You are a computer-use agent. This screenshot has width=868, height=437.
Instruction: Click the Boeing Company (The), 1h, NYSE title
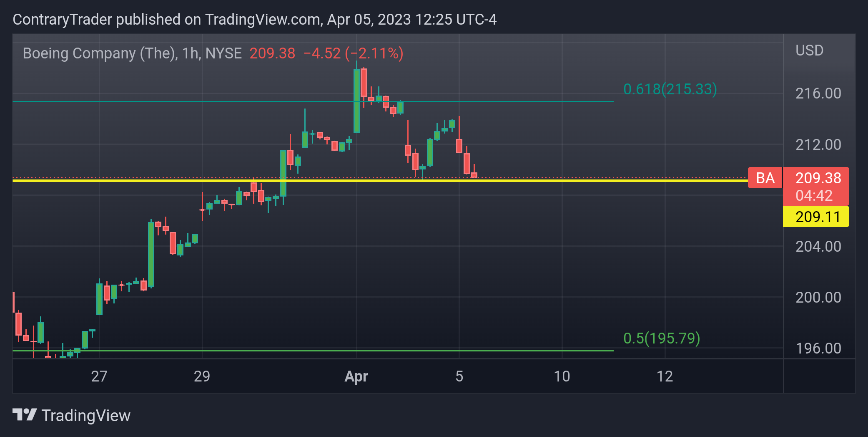click(132, 53)
